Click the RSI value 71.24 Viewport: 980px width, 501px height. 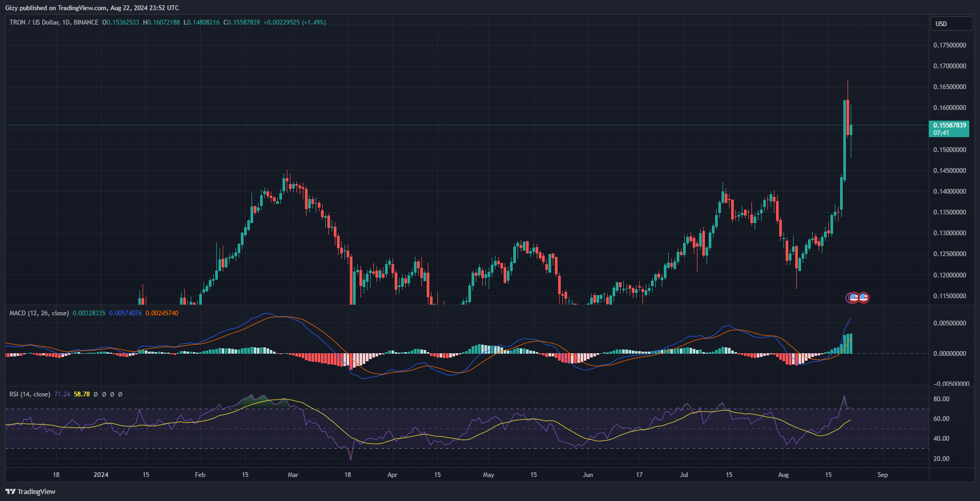62,394
